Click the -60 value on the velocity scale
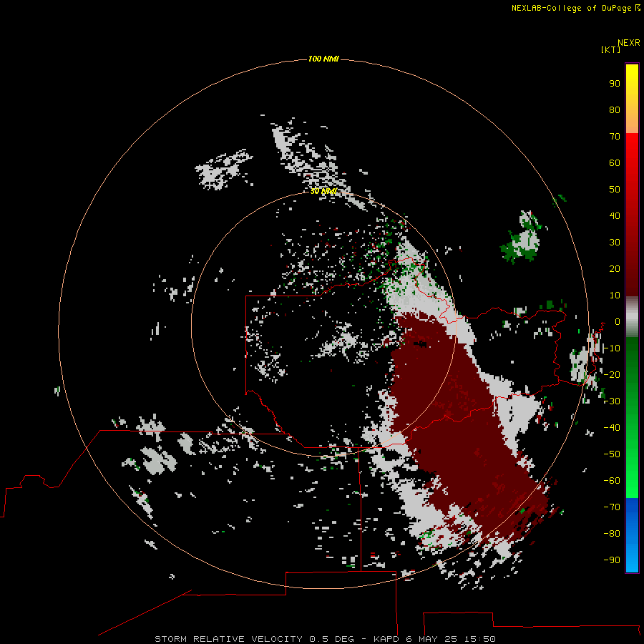Screen dimensions: 644x644 612,481
